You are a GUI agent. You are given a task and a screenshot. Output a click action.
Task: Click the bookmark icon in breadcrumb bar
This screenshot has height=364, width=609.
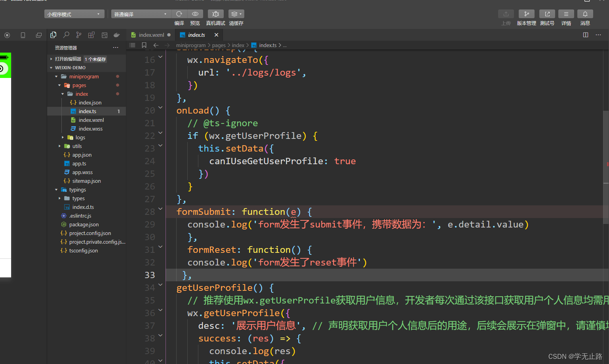tap(144, 45)
